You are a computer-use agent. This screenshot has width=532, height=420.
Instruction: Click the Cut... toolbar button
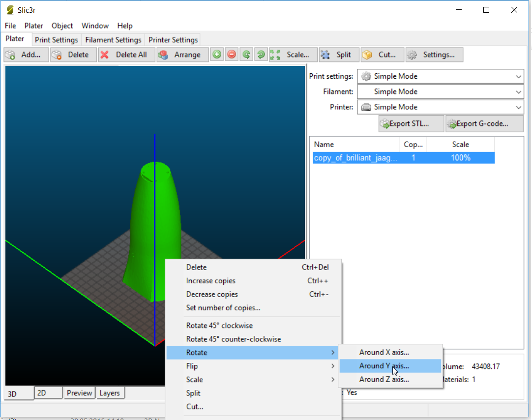383,55
